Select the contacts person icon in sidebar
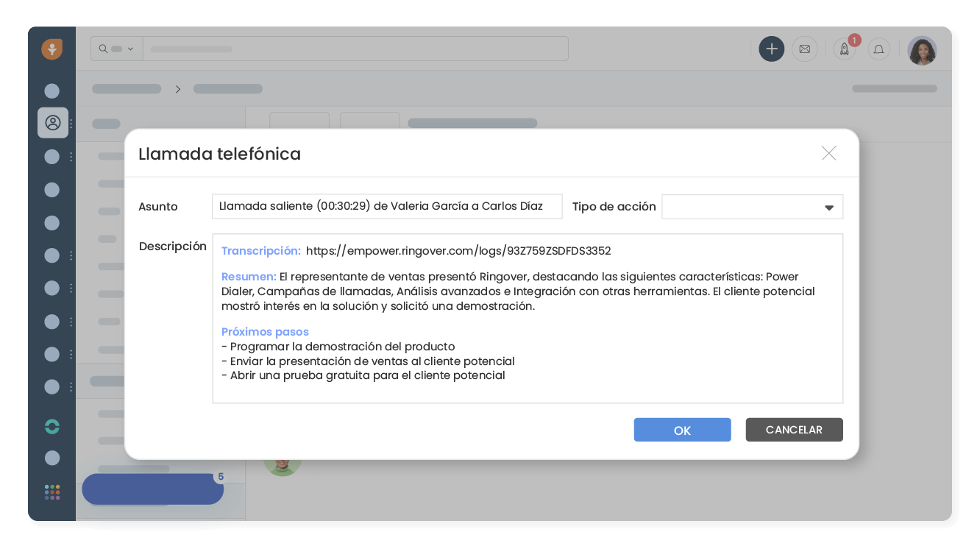Viewport: 980px width, 549px height. click(53, 123)
